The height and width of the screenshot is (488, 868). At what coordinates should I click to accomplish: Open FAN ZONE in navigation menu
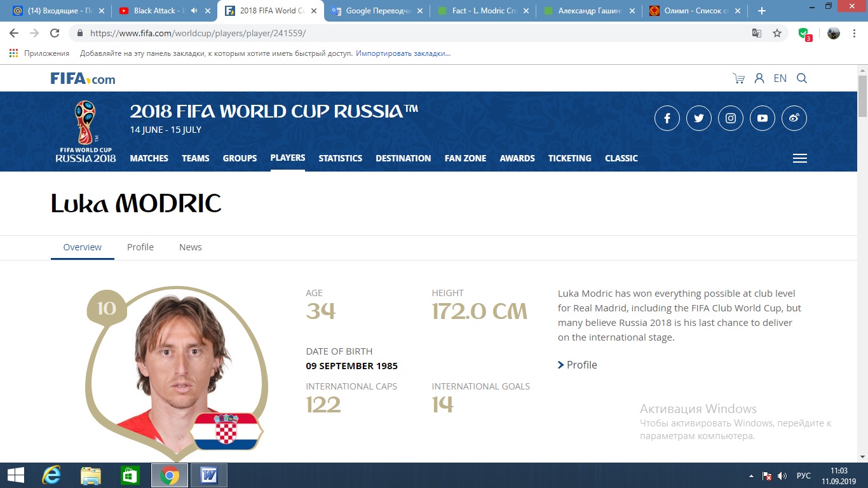click(466, 158)
